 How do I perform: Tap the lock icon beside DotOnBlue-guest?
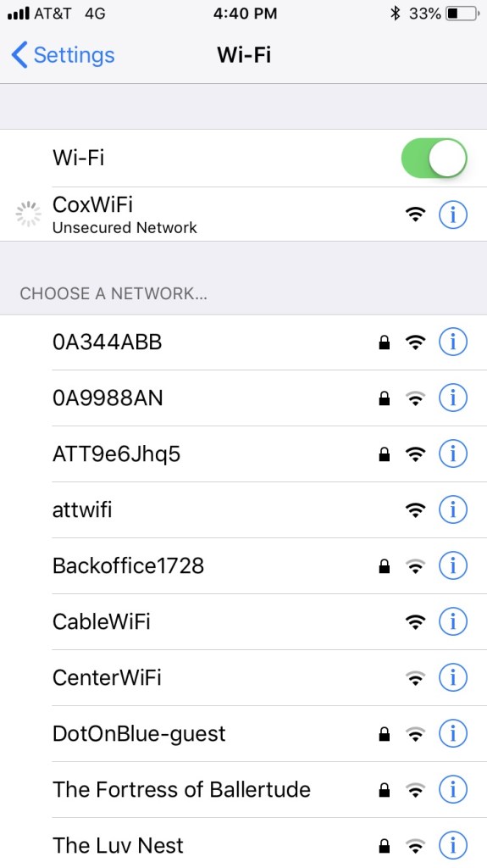(384, 734)
